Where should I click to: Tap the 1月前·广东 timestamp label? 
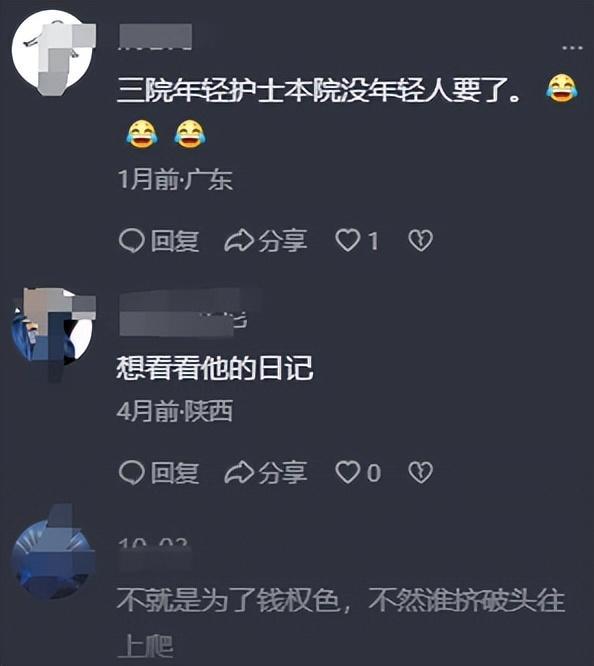click(175, 180)
